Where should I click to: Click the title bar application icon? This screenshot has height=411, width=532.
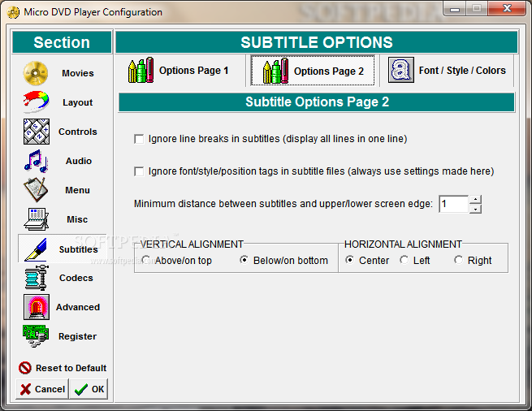coord(13,12)
